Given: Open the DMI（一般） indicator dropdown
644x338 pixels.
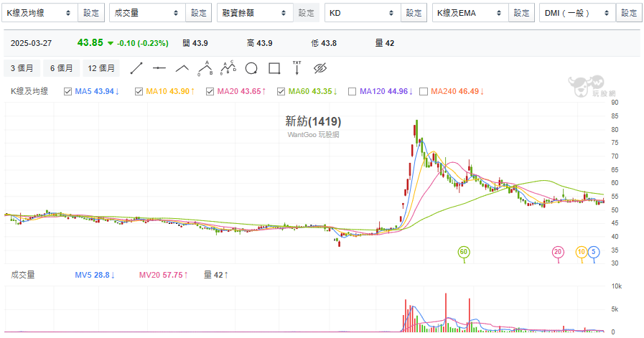Looking at the screenshot, I should (577, 13).
